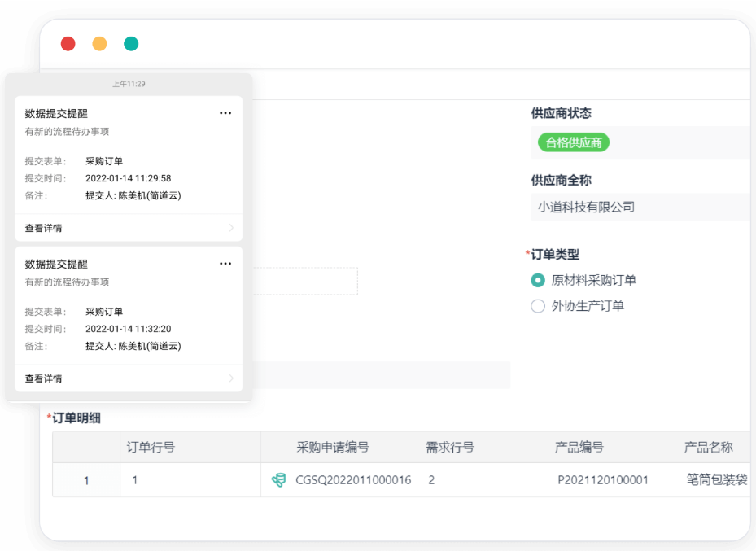The image size is (756, 551).
Task: Click the red window control dot
Action: (x=68, y=44)
